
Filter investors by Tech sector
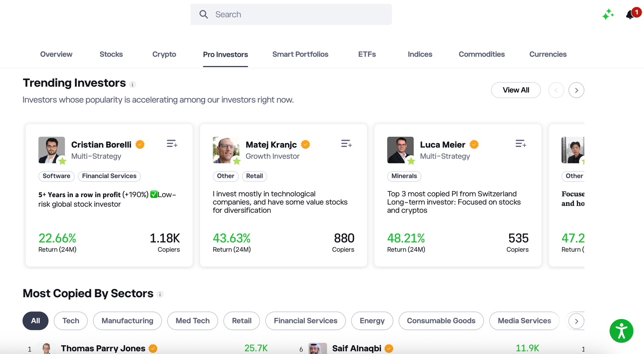[71, 321]
